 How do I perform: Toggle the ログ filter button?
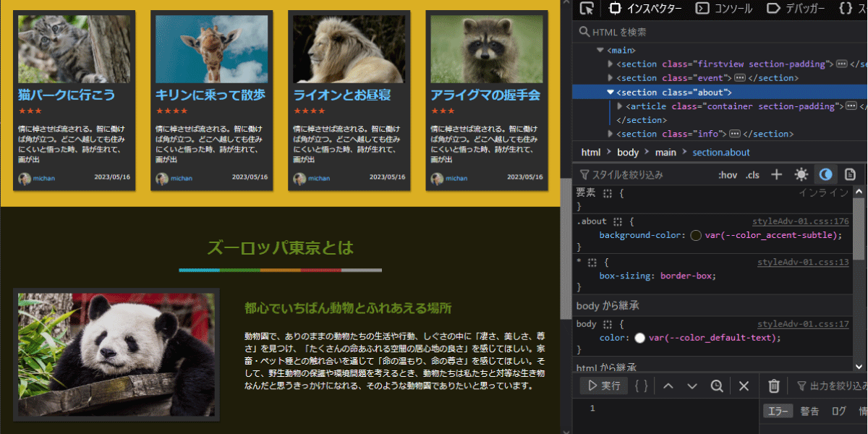point(838,411)
